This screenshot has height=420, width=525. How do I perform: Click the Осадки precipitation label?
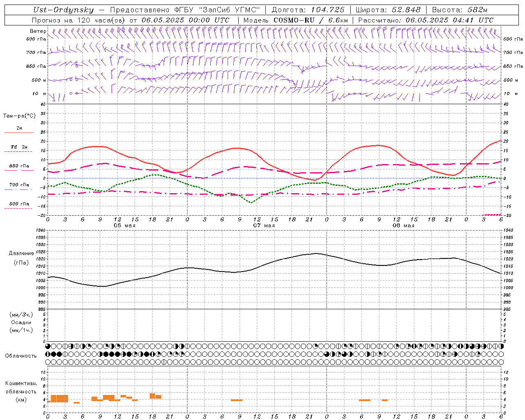click(21, 322)
